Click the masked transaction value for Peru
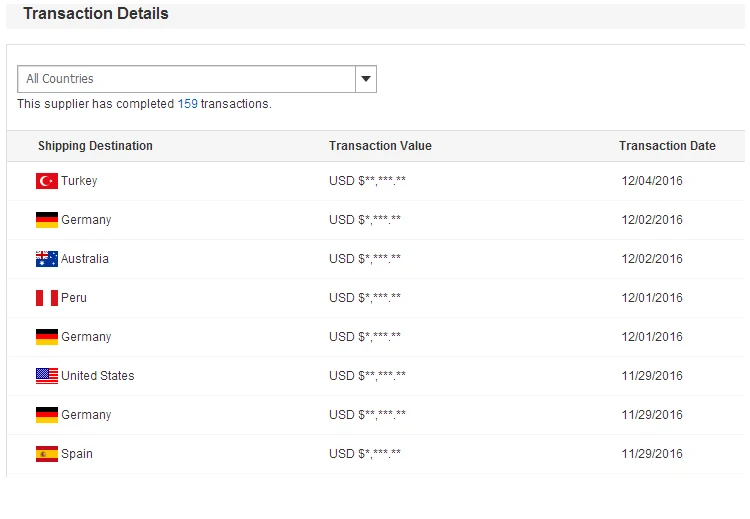 point(365,298)
